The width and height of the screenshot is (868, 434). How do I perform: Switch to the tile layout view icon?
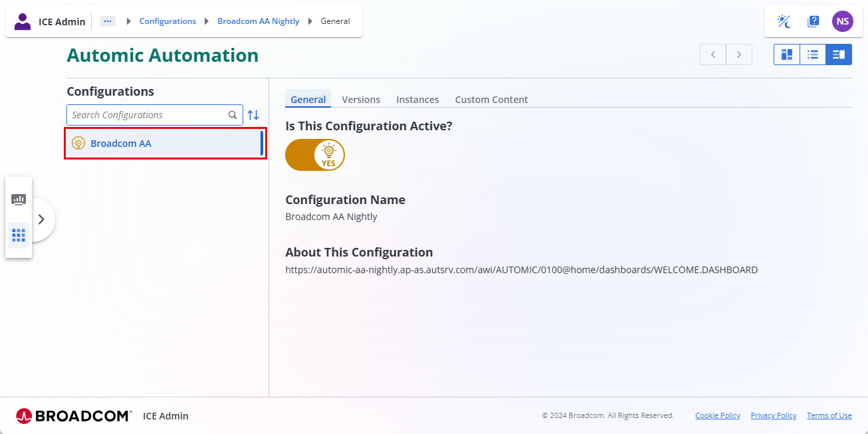[x=787, y=54]
